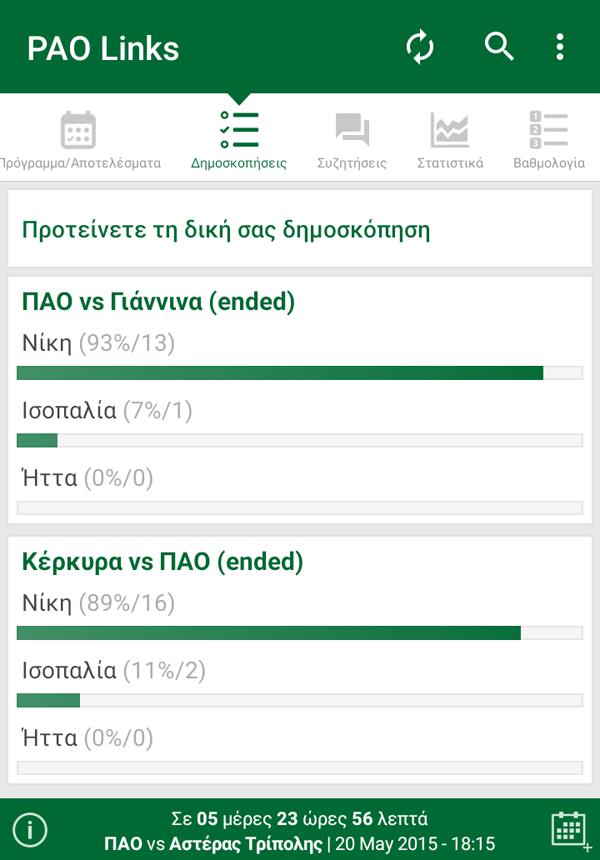Add match to calendar icon
Viewport: 600px width, 860px height.
click(x=571, y=830)
